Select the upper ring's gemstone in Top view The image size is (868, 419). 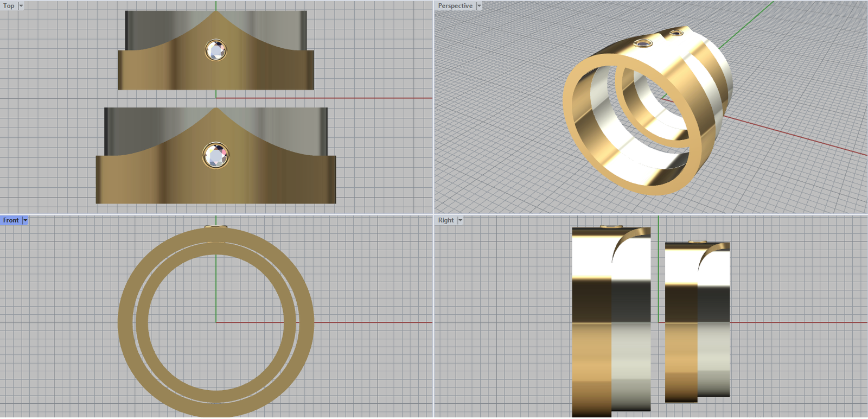click(216, 50)
